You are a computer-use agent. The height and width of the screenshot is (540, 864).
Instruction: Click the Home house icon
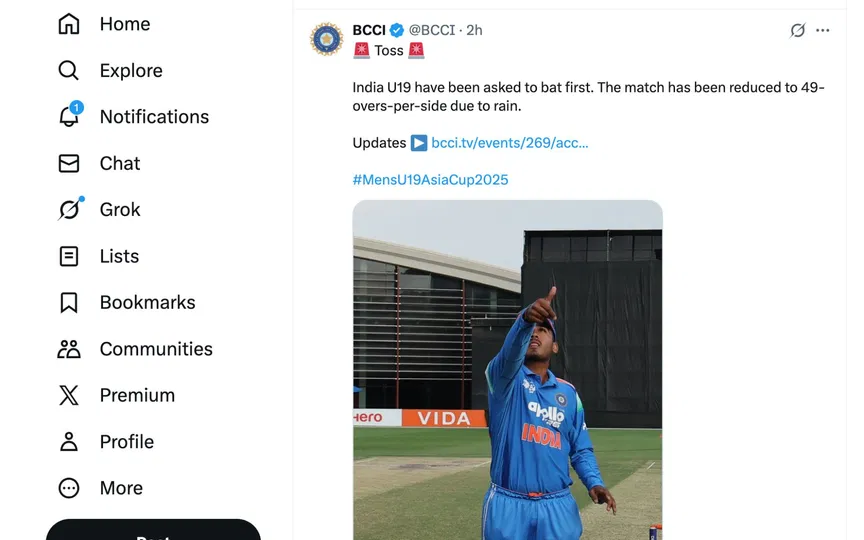(68, 24)
